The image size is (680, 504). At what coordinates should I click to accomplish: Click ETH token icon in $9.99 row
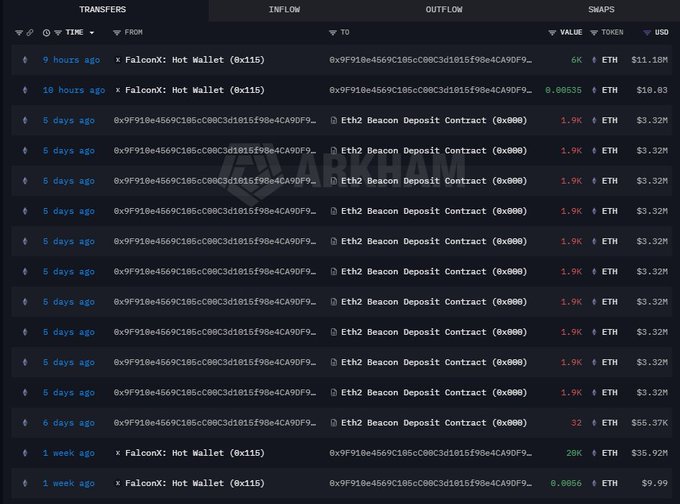coord(594,483)
